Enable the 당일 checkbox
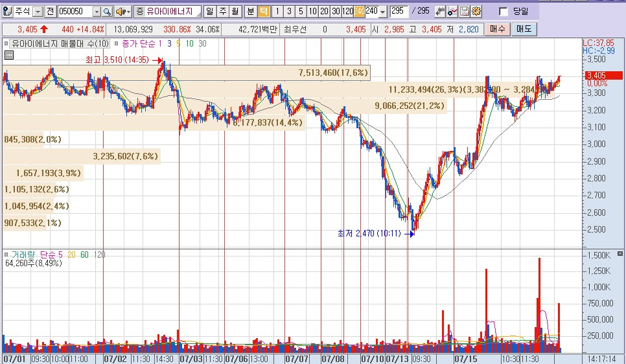 [504, 12]
